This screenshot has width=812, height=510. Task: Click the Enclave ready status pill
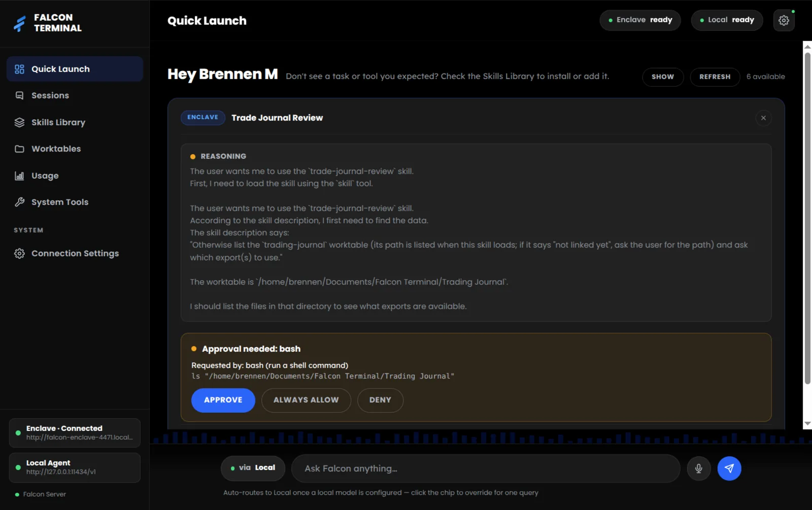point(640,20)
